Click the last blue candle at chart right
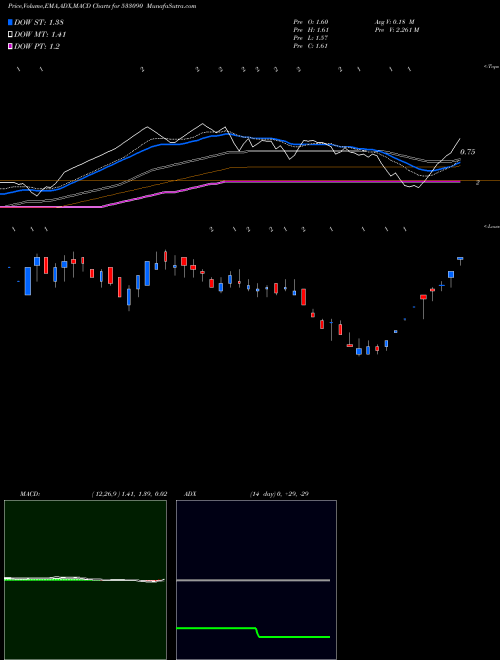Image resolution: width=500 pixels, height=660 pixels. [460, 258]
